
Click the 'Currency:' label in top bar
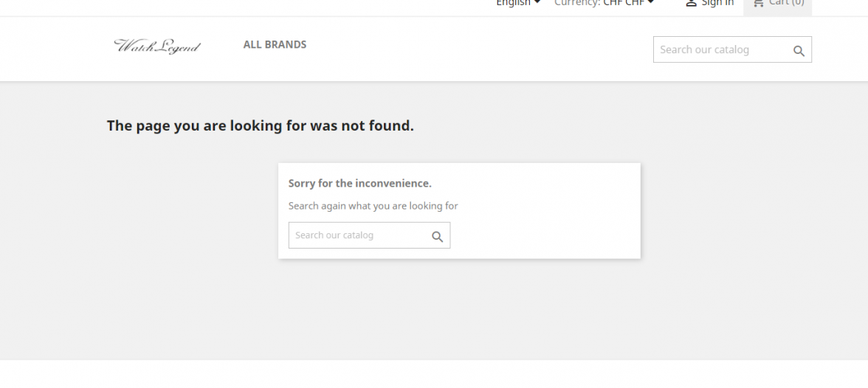coord(576,4)
